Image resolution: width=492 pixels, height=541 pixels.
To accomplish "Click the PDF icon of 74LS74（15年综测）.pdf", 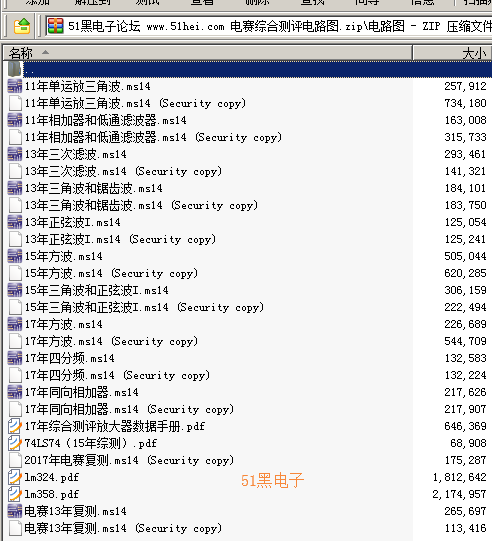I will pyautogui.click(x=15, y=443).
